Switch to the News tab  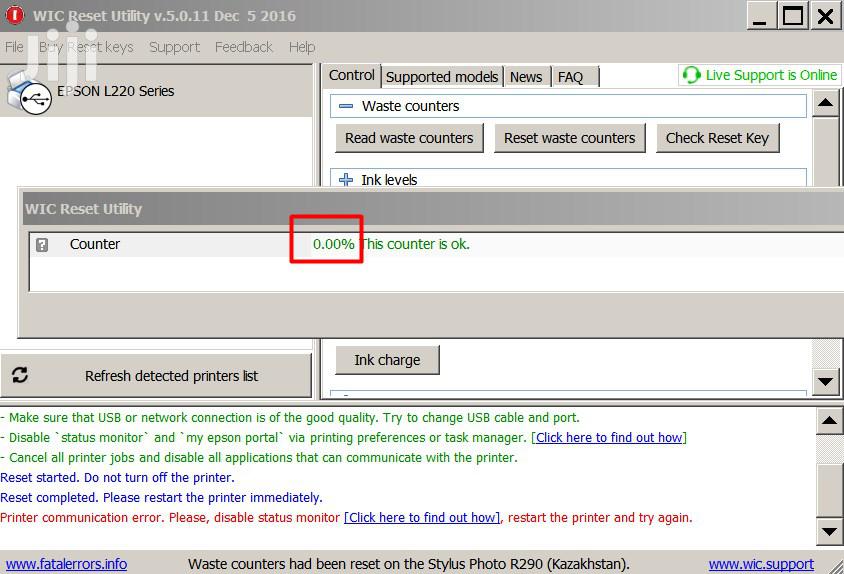coord(526,77)
